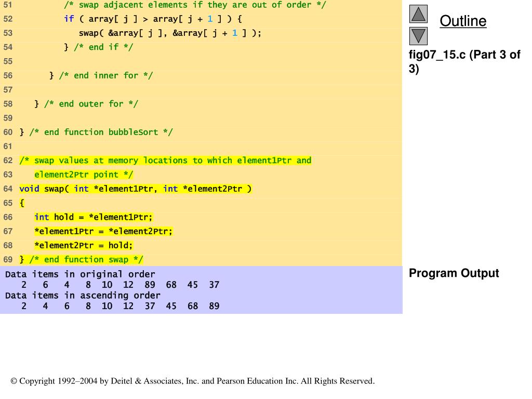This screenshot has width=532, height=399.
Task: Click the if array[ j ] comparison line
Action: [x=153, y=19]
